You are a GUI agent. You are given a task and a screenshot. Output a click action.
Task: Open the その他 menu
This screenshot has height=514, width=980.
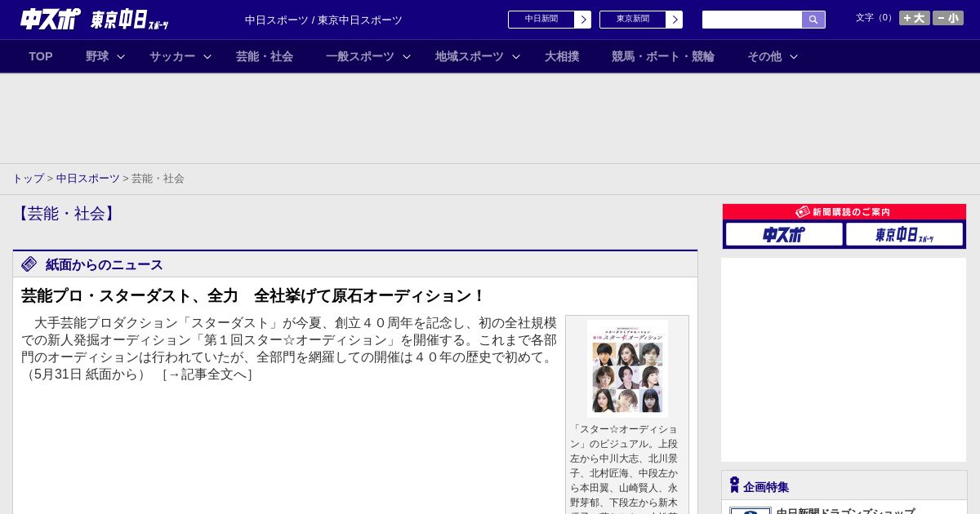click(764, 56)
